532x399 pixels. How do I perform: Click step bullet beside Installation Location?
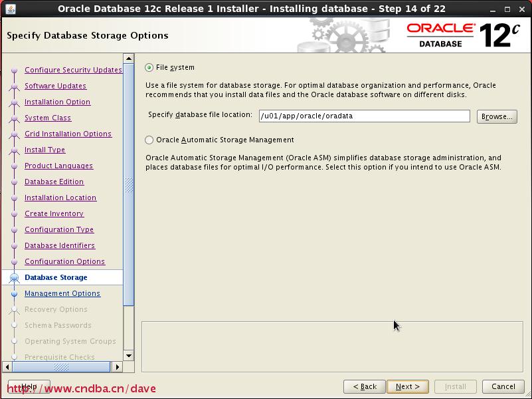[14, 198]
